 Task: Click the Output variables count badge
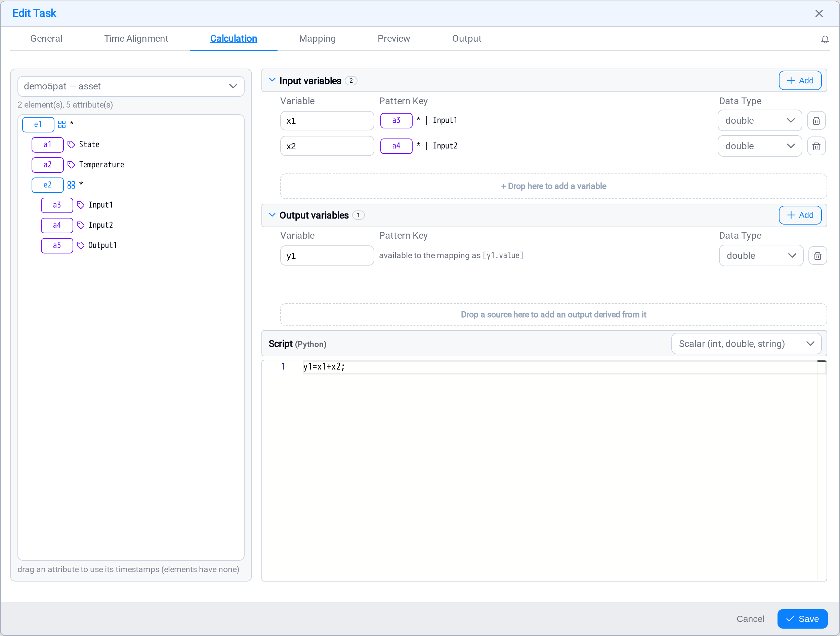click(x=358, y=215)
